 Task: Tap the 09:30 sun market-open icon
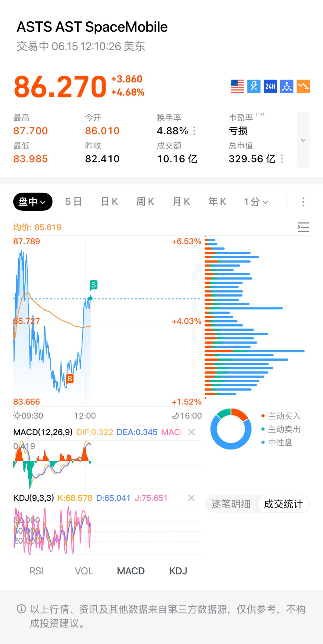[17, 416]
